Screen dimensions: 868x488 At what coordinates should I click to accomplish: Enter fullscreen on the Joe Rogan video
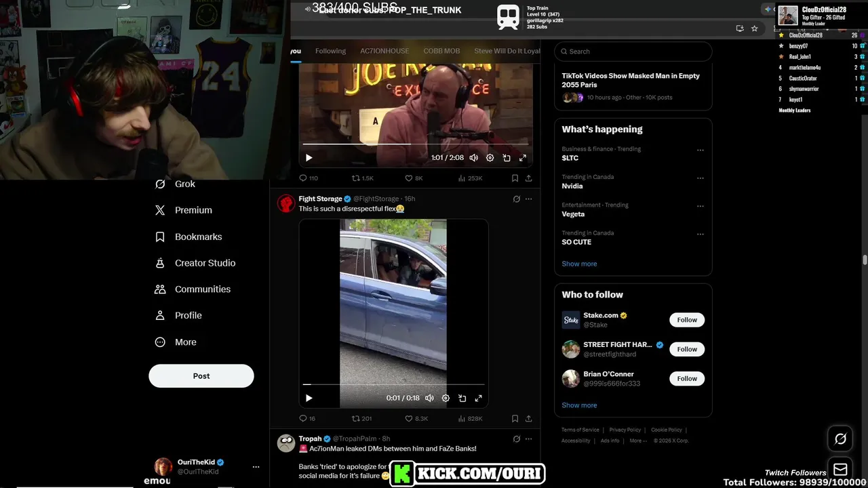(523, 158)
